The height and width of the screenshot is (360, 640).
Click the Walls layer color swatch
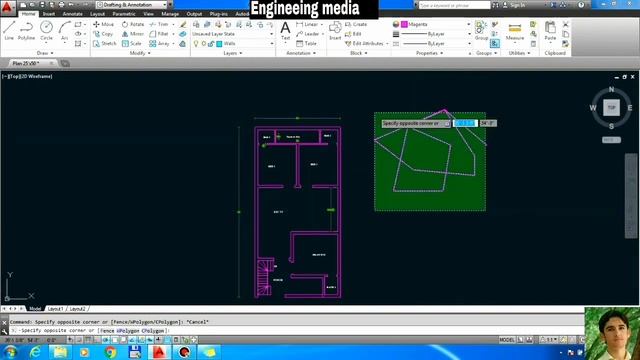220,43
